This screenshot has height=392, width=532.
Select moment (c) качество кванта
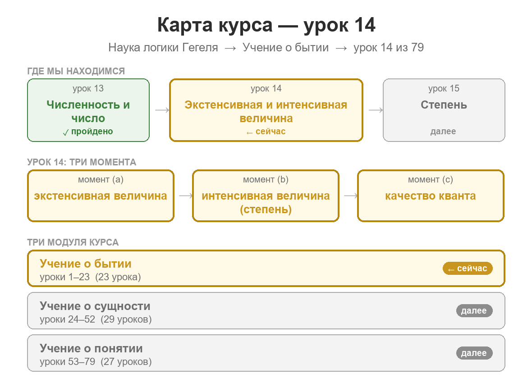tap(431, 196)
